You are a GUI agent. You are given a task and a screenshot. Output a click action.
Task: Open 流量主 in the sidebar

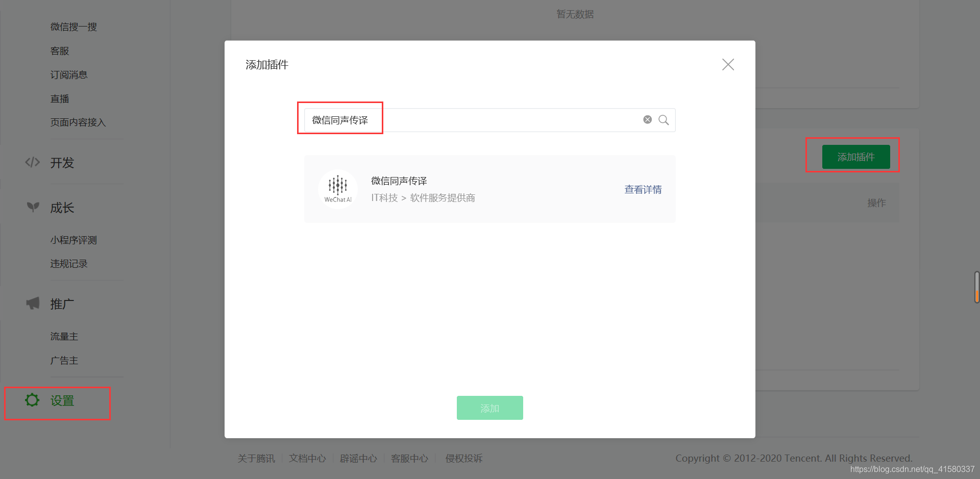click(64, 337)
